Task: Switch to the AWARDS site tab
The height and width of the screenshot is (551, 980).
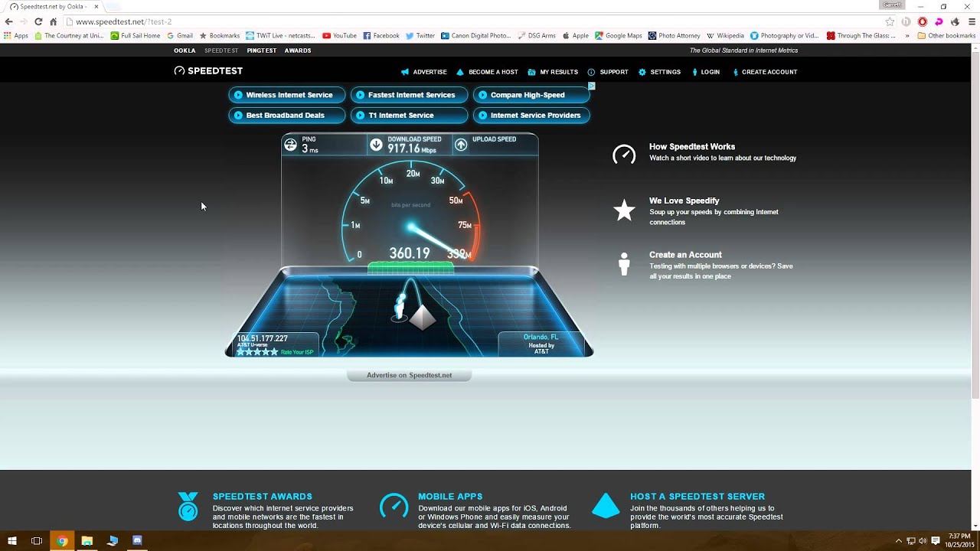Action: pyautogui.click(x=298, y=51)
